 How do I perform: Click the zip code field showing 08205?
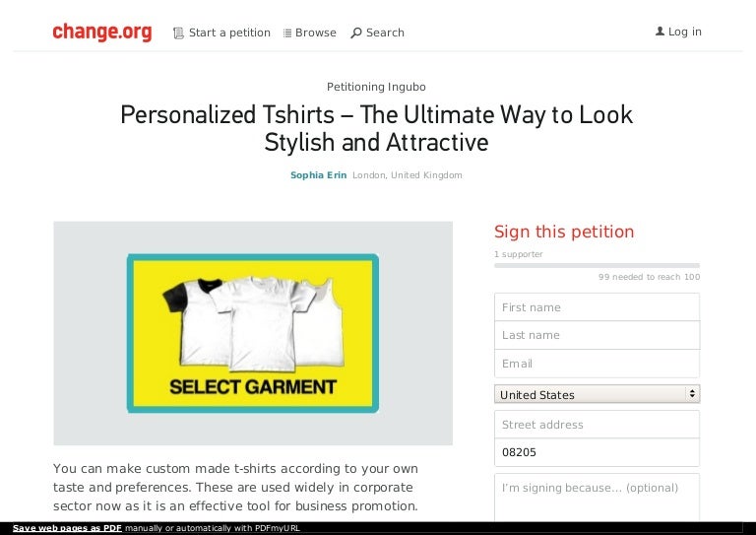point(597,452)
